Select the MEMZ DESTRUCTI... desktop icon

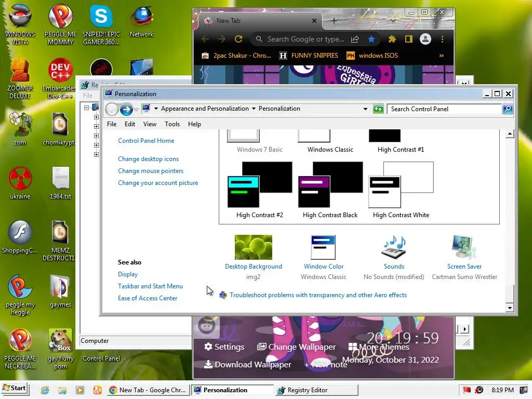pyautogui.click(x=60, y=241)
